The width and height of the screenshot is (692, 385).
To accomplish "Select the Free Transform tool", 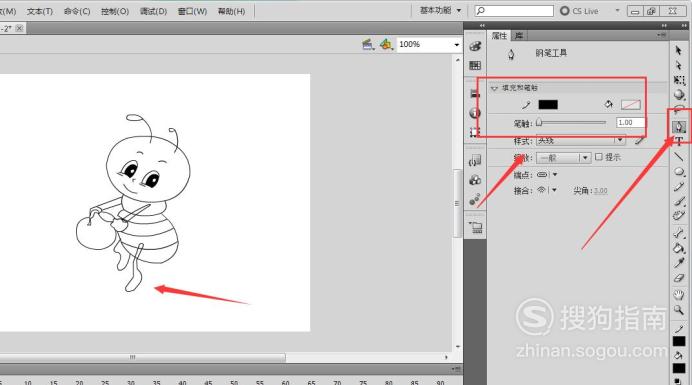I will tap(679, 80).
